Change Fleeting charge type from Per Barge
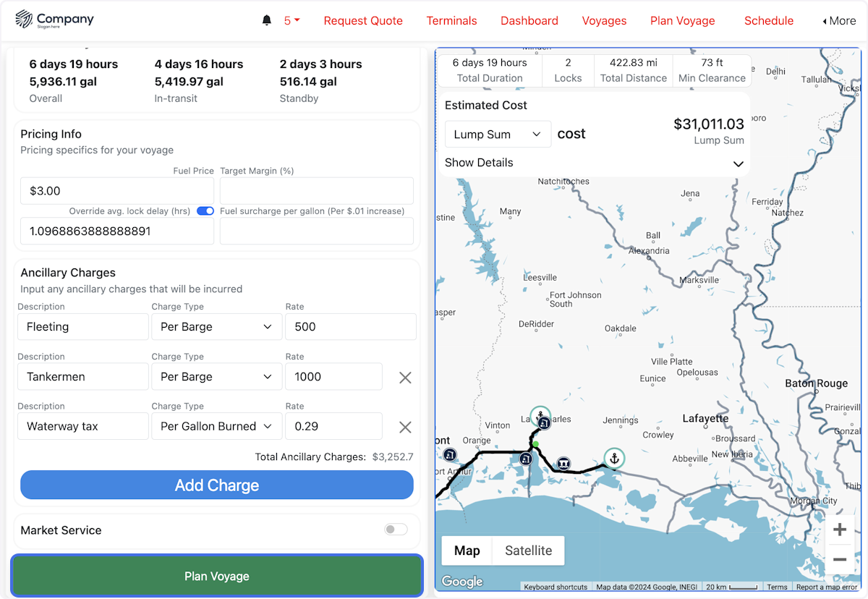The width and height of the screenshot is (868, 599). 216,326
